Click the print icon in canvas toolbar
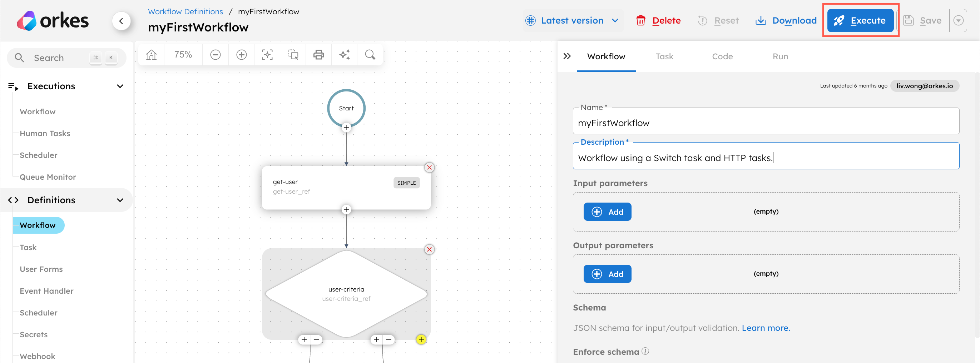980x363 pixels. 318,55
